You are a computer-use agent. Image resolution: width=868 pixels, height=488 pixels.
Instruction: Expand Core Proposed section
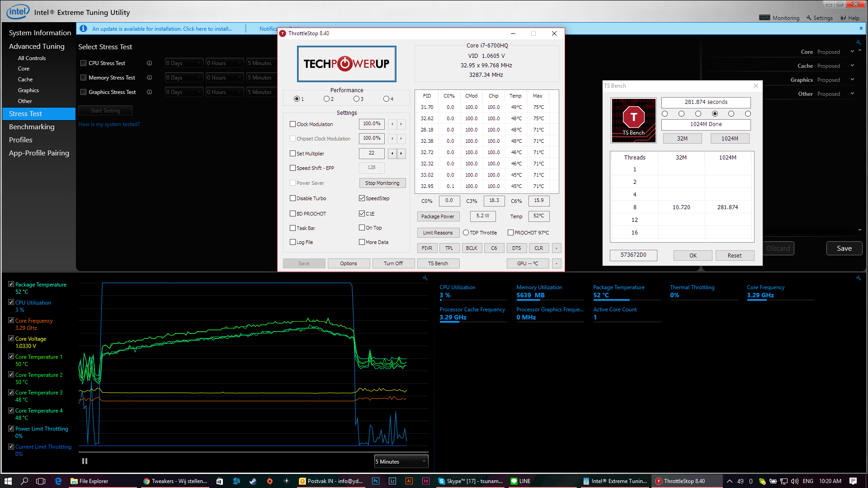(x=852, y=52)
